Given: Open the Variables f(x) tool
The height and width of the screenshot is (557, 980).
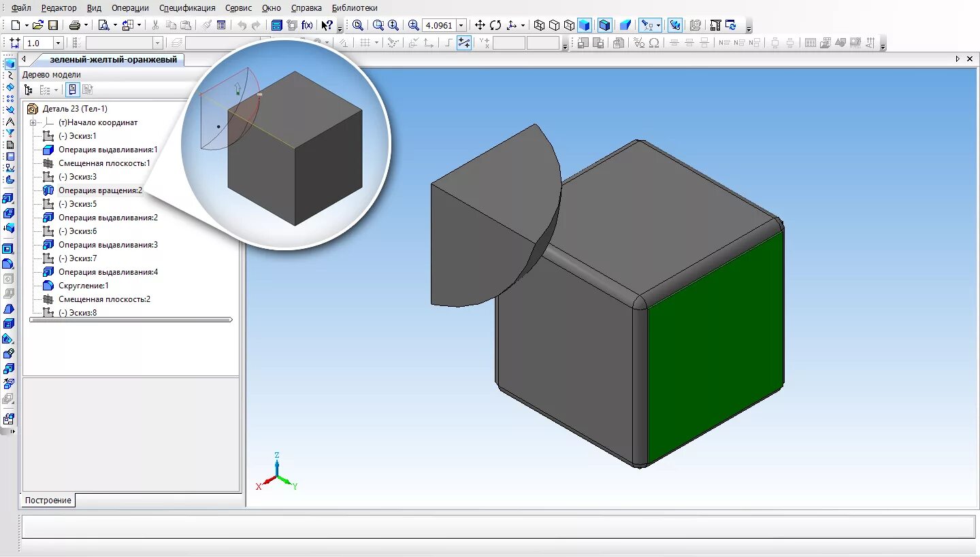Looking at the screenshot, I should [308, 25].
